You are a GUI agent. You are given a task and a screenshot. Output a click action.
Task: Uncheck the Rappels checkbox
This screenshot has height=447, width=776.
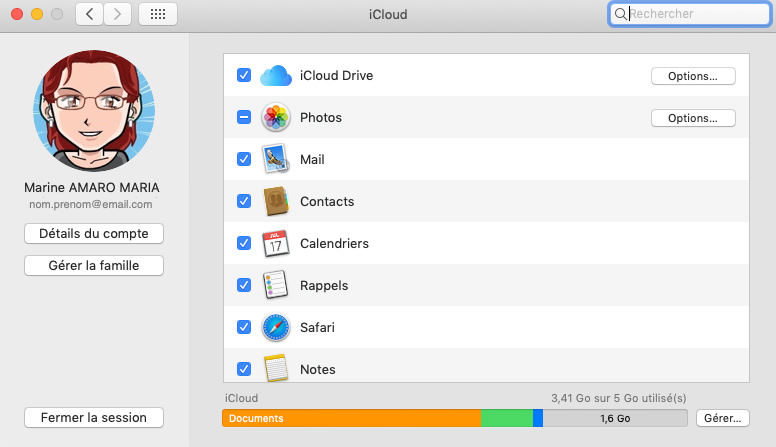point(244,285)
